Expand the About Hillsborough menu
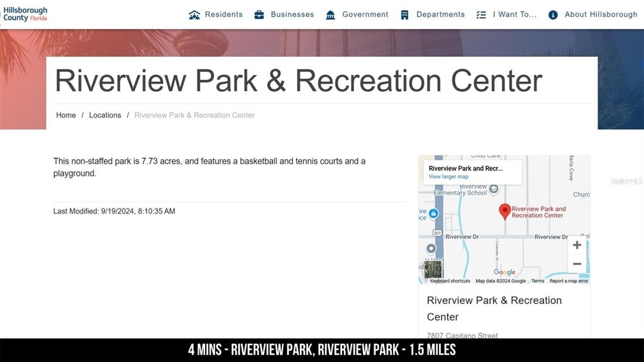644x362 pixels. 601,14
